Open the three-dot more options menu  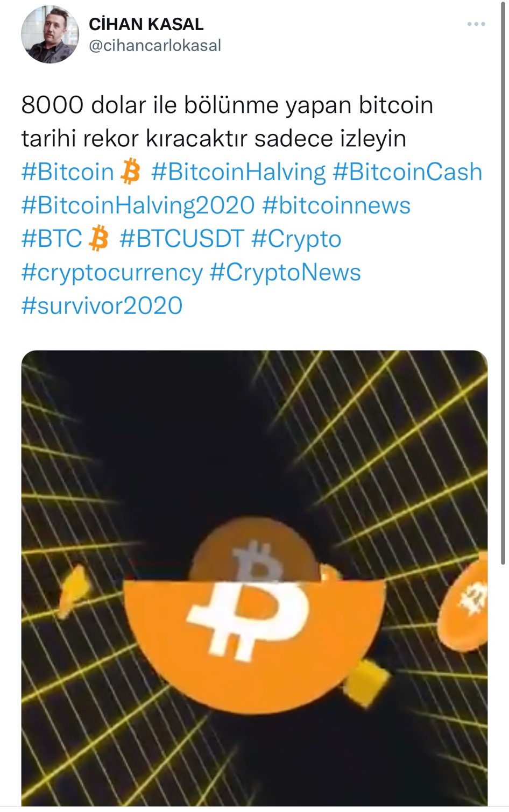pos(476,24)
